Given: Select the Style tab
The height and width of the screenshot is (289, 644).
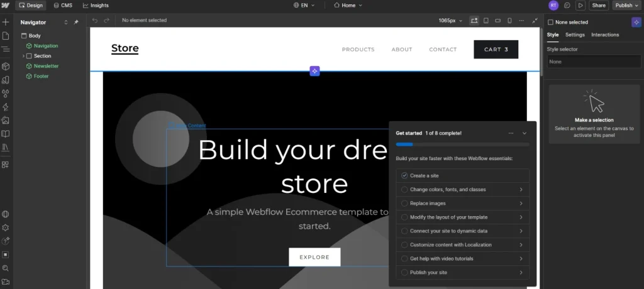Looking at the screenshot, I should point(553,35).
